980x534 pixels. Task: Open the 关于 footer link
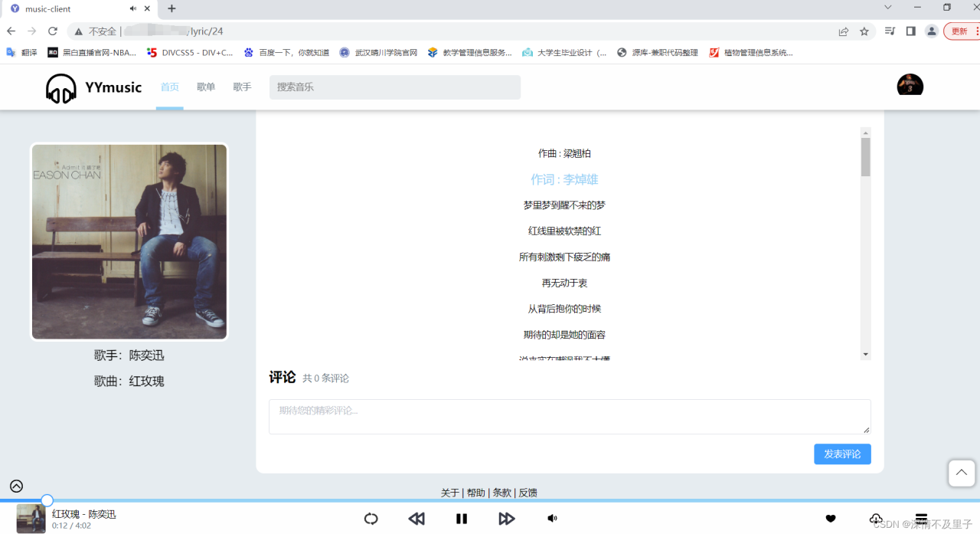[x=450, y=493]
